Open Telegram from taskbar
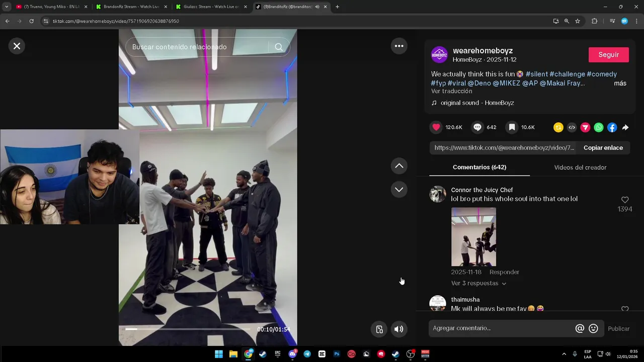 tap(307, 354)
